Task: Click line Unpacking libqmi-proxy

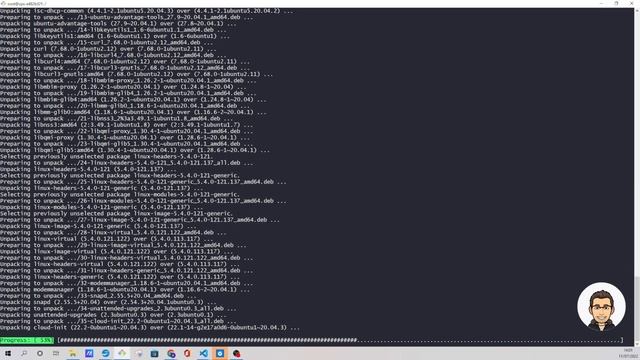Action: pos(125,138)
